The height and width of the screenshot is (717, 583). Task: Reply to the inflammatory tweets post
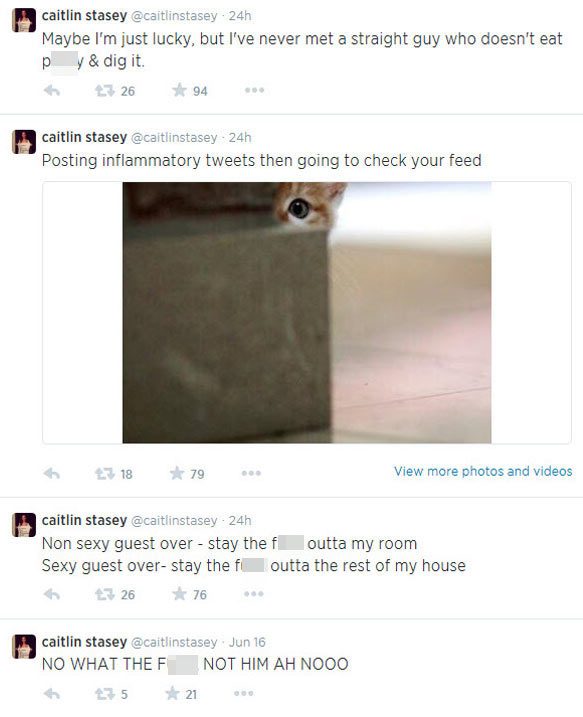(52, 473)
